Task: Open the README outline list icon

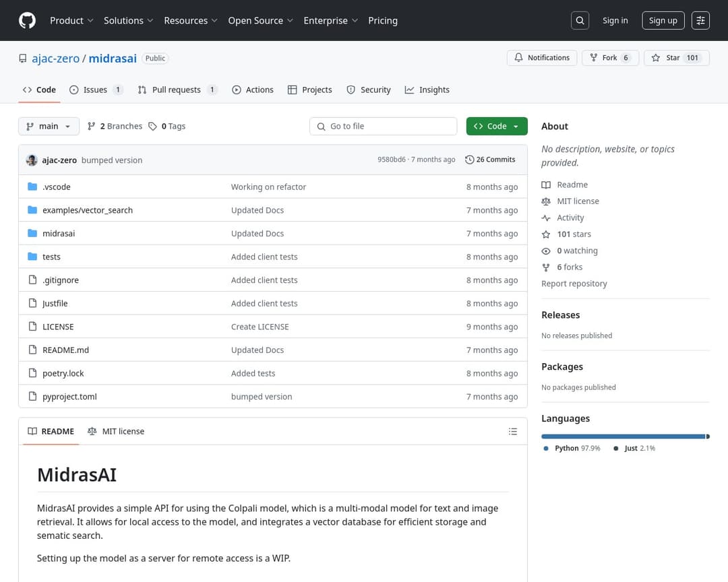Action: coord(512,432)
